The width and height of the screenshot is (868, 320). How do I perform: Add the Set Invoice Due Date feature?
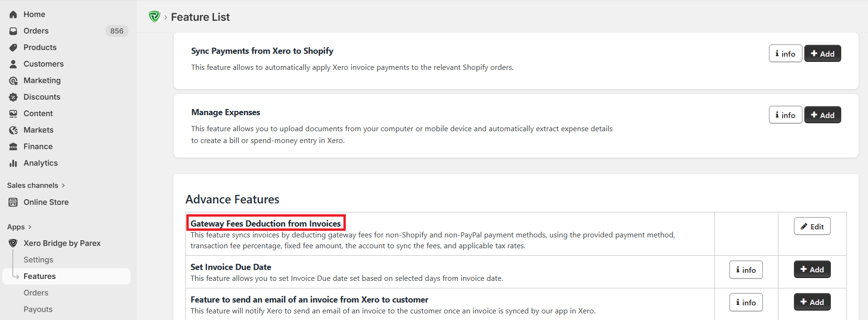(x=812, y=270)
